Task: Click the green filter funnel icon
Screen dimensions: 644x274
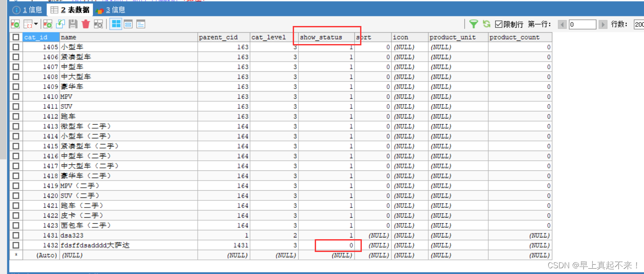Action: tap(474, 24)
